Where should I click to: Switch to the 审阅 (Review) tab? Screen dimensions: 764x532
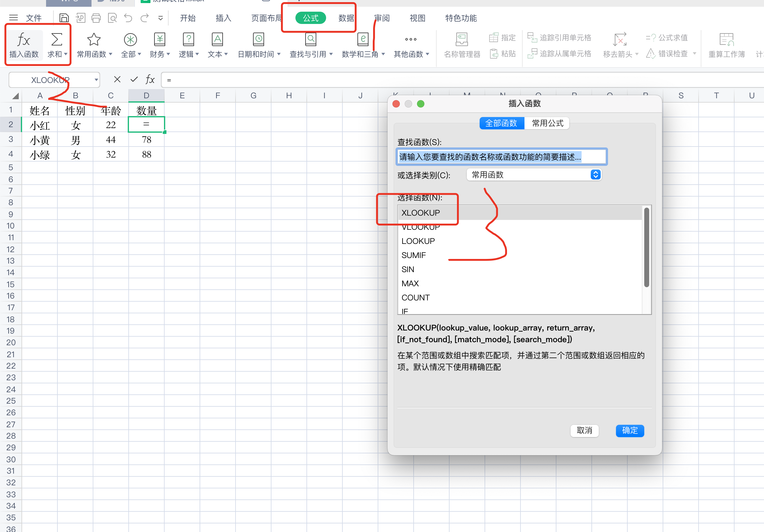[382, 18]
